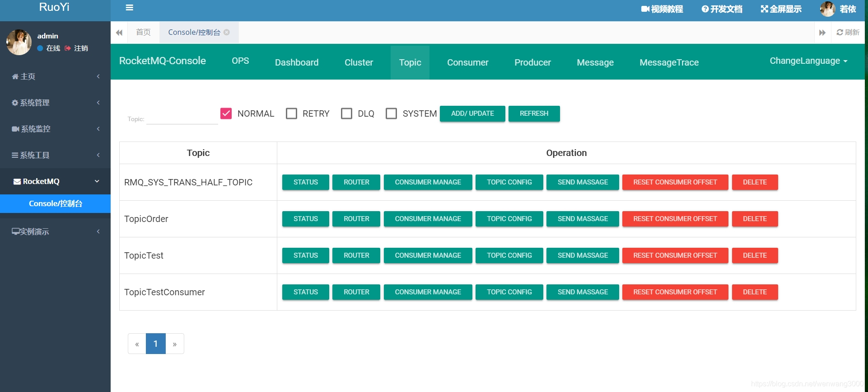Click the RuoYi logo text

tap(54, 7)
